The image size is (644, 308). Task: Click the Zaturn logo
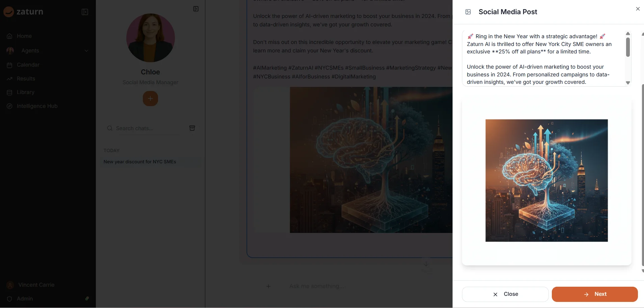tap(24, 11)
